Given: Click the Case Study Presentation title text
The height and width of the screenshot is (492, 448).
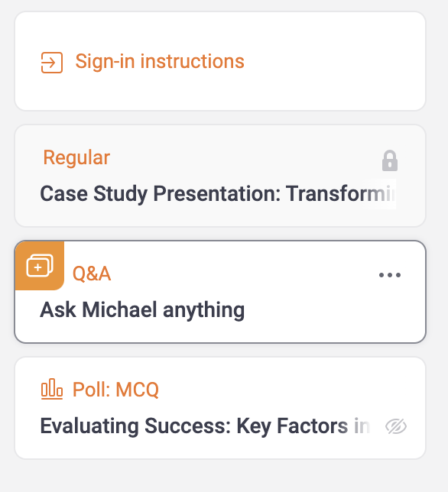Looking at the screenshot, I should (218, 193).
